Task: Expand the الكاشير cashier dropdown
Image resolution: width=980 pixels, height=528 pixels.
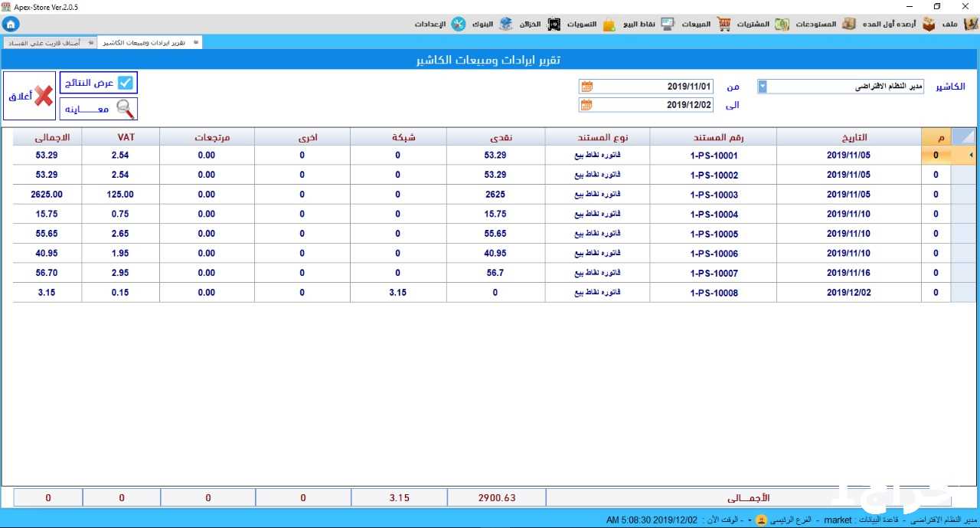Action: click(x=762, y=87)
